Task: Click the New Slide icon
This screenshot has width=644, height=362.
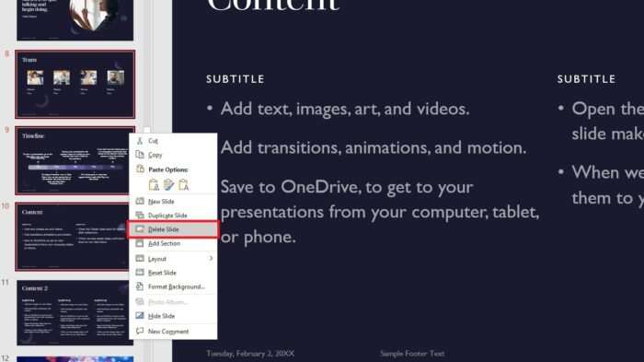Action: (x=140, y=201)
